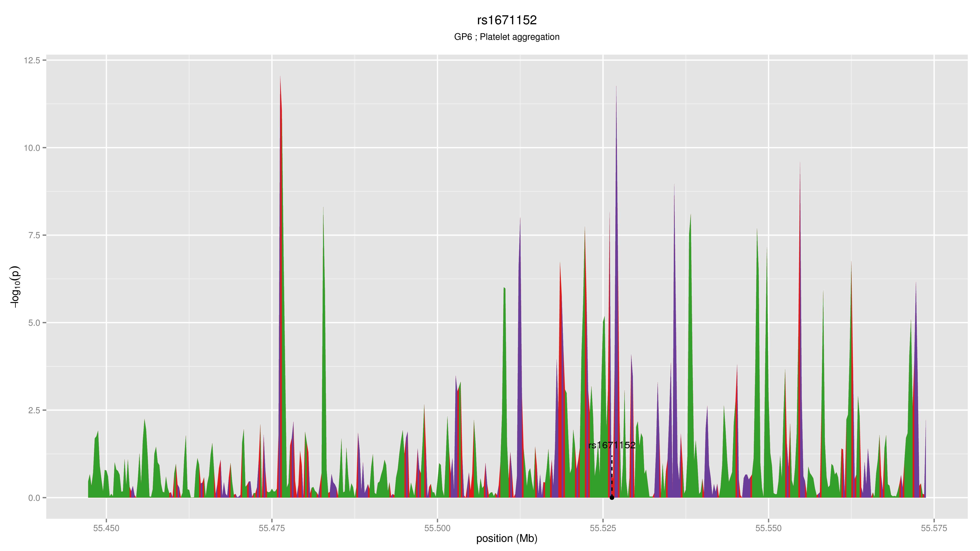Click the y-axis tick label '12.5'

[32, 60]
